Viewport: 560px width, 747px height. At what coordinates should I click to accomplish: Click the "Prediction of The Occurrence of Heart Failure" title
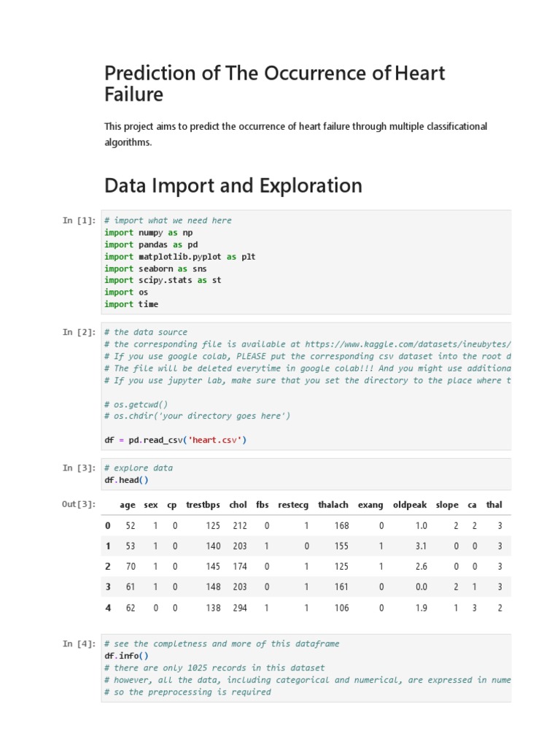tap(274, 83)
